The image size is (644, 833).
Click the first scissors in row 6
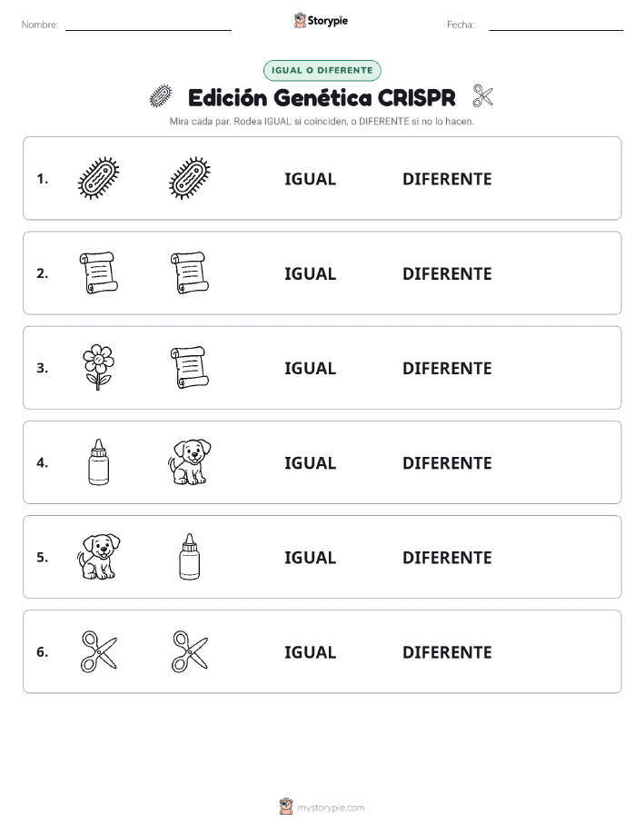tap(98, 651)
